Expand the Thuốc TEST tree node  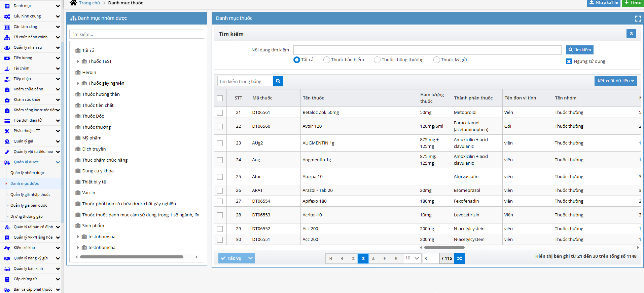[78, 61]
